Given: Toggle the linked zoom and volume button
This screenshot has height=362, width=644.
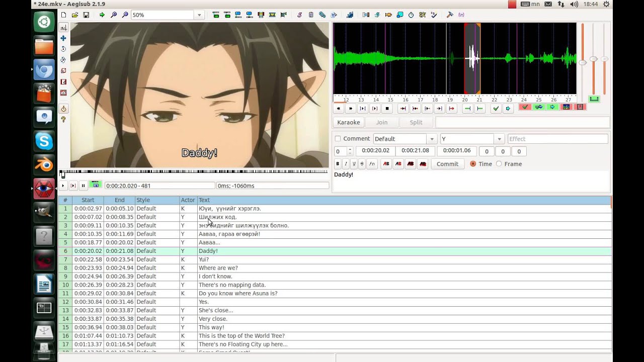Looking at the screenshot, I should (x=594, y=99).
